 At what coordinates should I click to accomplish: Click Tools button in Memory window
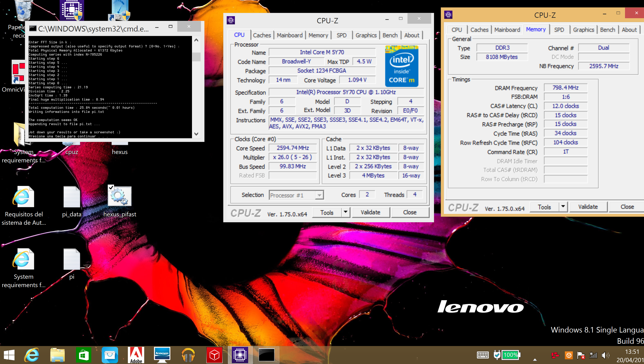click(544, 207)
